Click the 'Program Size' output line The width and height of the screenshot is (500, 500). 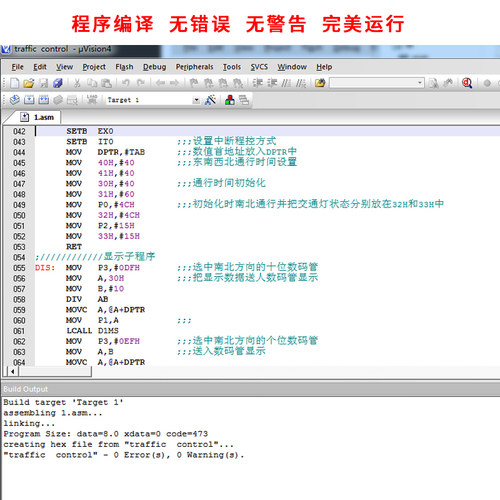(106, 434)
